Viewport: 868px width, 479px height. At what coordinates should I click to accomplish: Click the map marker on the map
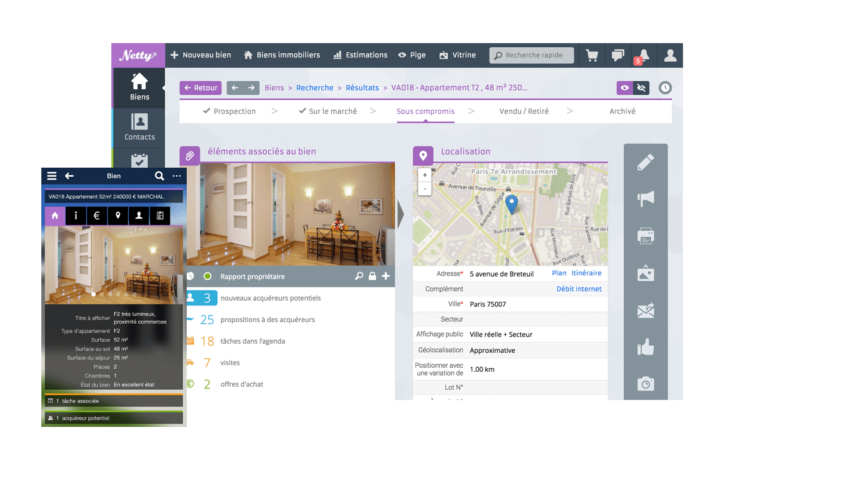point(511,204)
